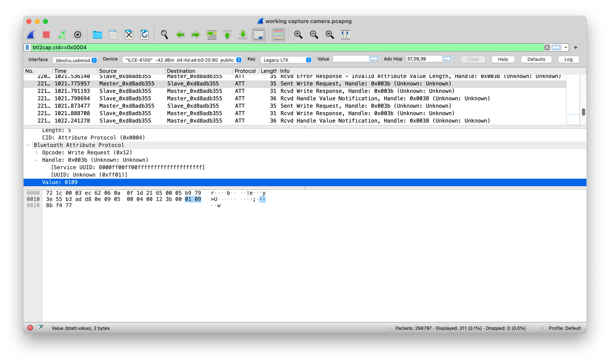610x364 pixels.
Task: Click the Log menu item
Action: 568,60
